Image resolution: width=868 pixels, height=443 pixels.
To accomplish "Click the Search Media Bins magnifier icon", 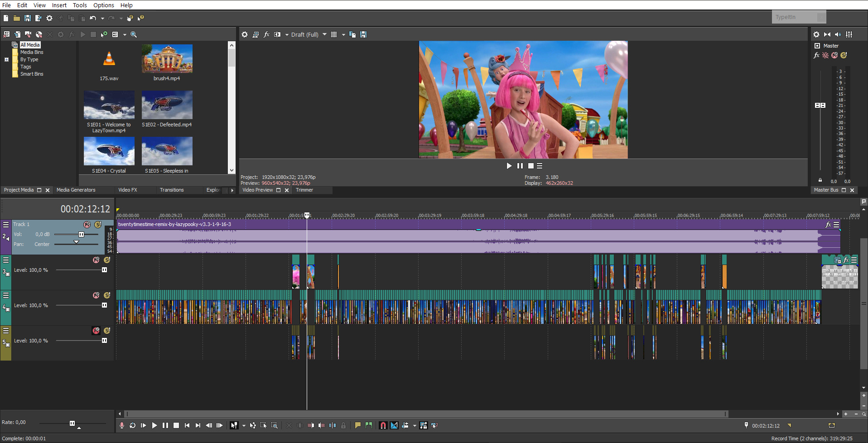I will coord(134,34).
